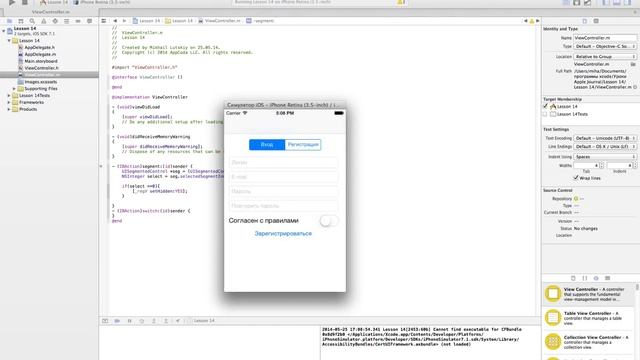This screenshot has height=360, width=640.
Task: Expand the Products group
Action: pyautogui.click(x=9, y=109)
